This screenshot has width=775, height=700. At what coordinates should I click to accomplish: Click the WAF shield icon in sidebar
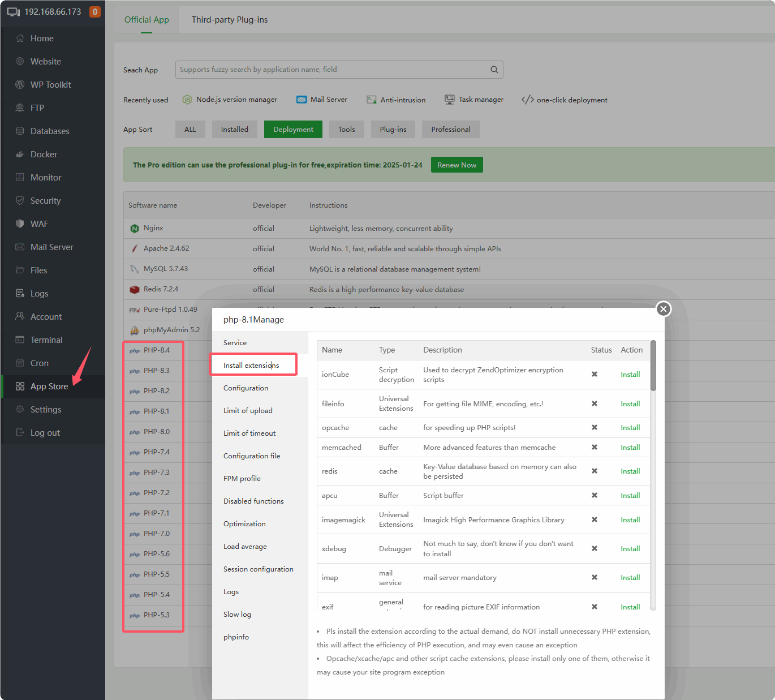pos(20,224)
